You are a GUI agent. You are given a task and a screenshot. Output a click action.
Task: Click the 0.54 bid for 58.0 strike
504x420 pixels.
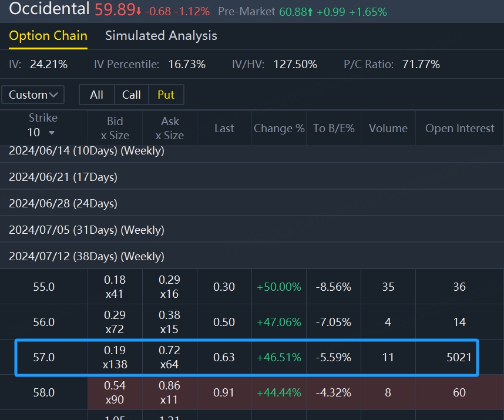click(x=115, y=392)
